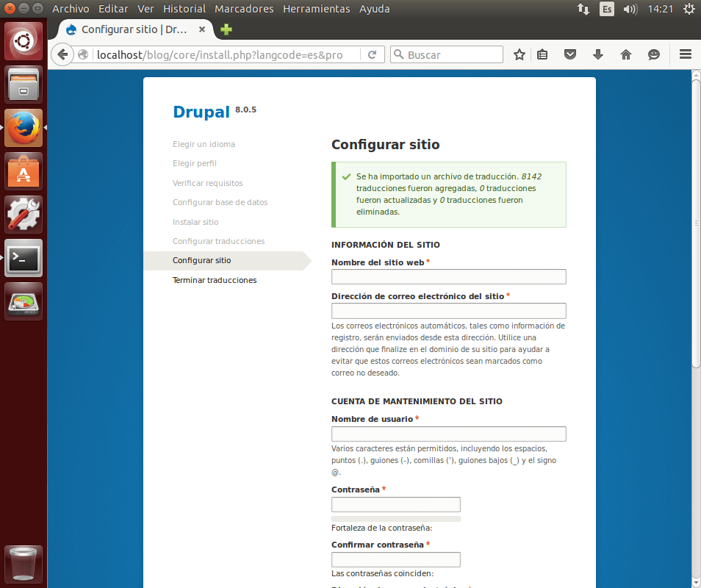Screen dimensions: 701x588
Task: Close the Configurar sitio tab
Action: coord(202,29)
